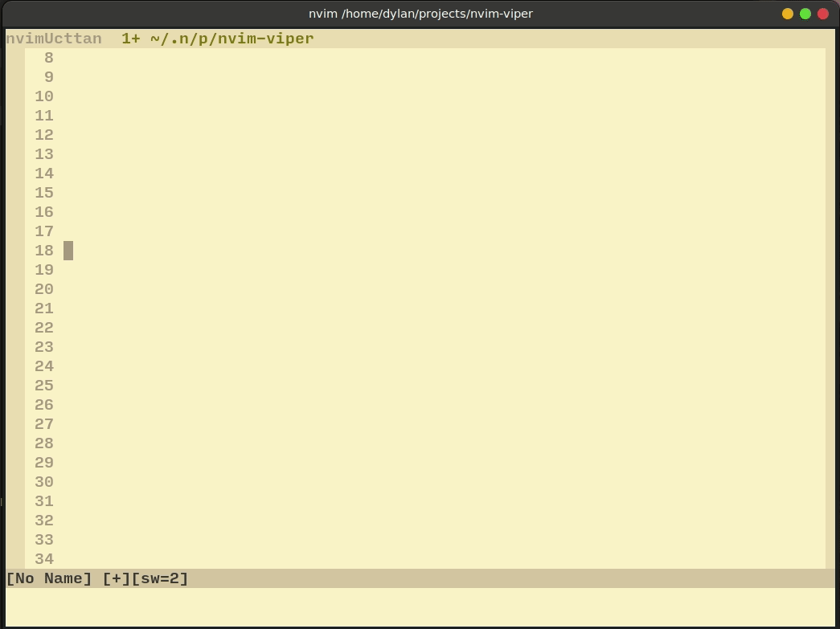Click line number 11 in the gutter

[x=44, y=116]
